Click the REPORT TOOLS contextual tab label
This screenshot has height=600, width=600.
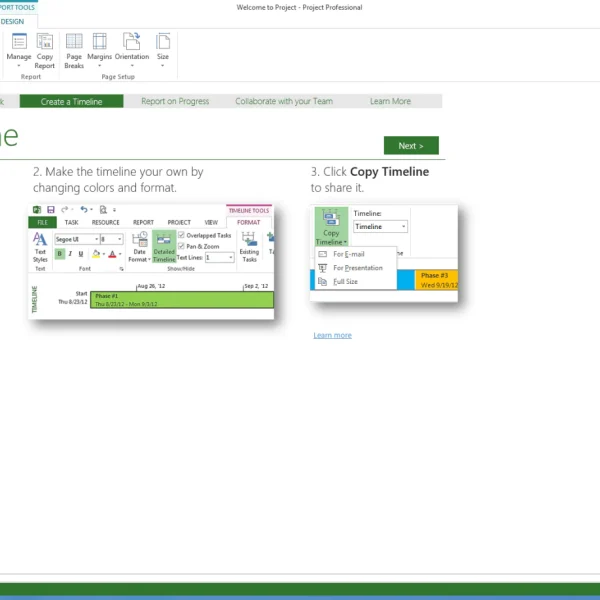(17, 7)
